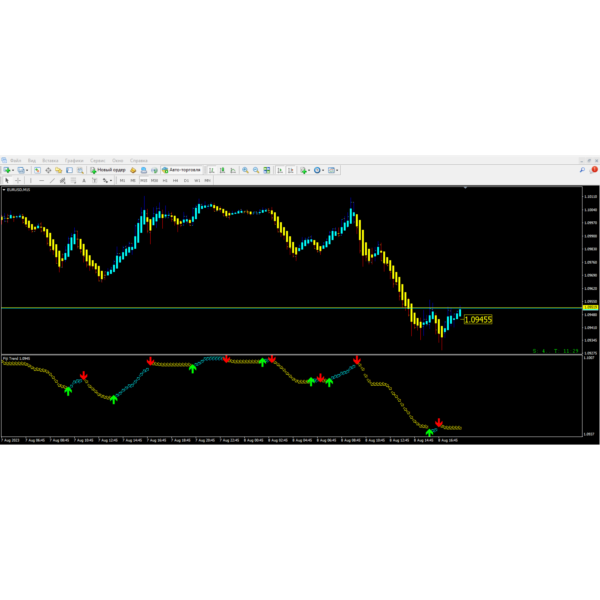Screen dimensions: 600x600
Task: Open the Графики menu
Action: (74, 161)
